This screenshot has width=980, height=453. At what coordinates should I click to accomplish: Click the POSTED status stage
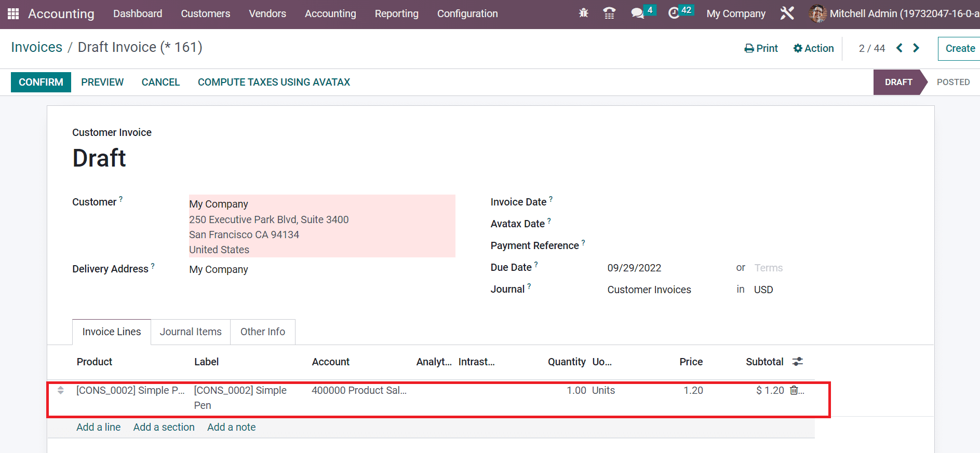(x=953, y=82)
